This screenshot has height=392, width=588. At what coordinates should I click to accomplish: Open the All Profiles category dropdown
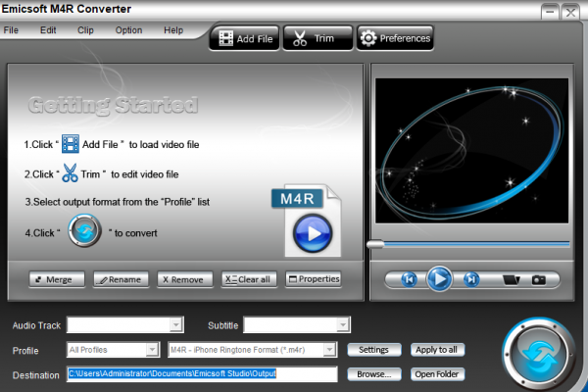tap(152, 350)
